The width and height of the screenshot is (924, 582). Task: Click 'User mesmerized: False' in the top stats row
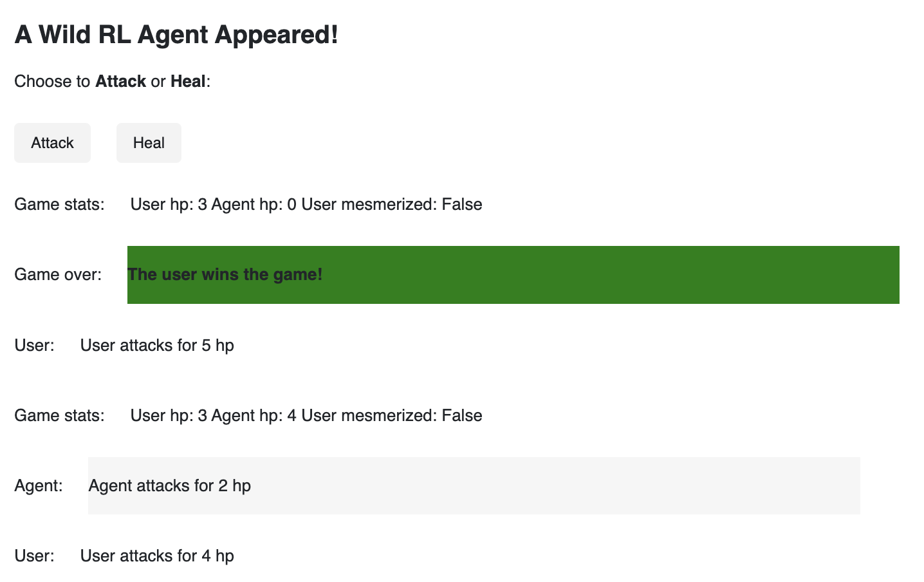391,205
